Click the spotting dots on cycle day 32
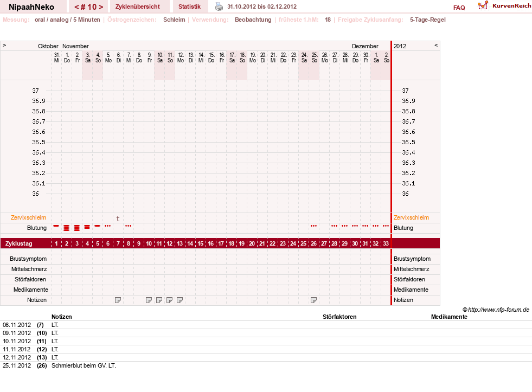 [376, 226]
